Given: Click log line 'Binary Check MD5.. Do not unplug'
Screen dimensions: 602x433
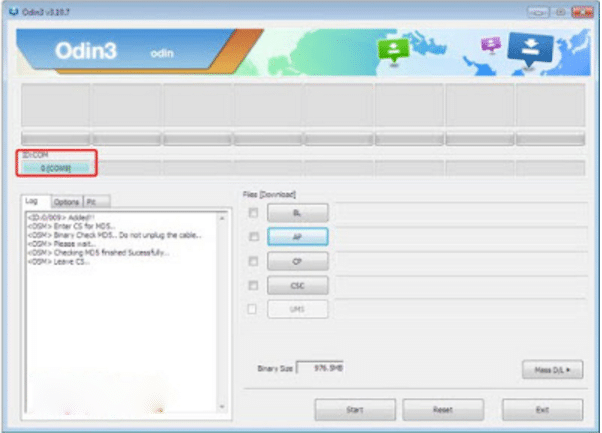Looking at the screenshot, I should [114, 235].
